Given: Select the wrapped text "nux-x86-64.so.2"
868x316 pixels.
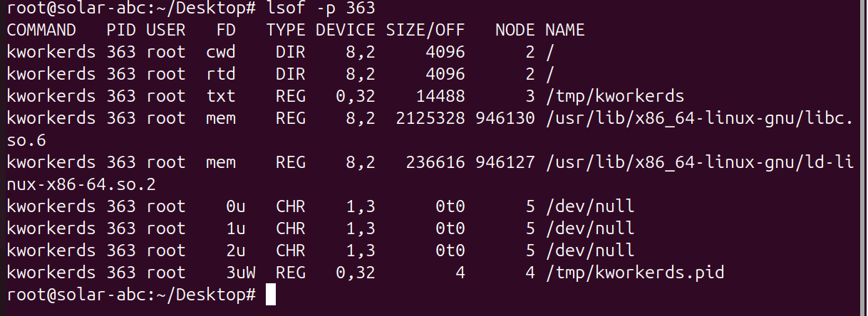Looking at the screenshot, I should point(81,185).
